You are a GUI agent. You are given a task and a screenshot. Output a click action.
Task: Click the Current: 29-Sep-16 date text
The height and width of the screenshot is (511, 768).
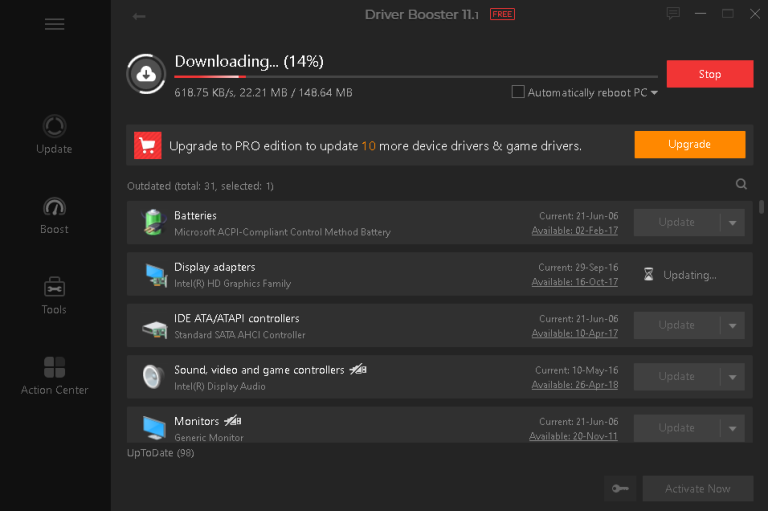tap(578, 268)
